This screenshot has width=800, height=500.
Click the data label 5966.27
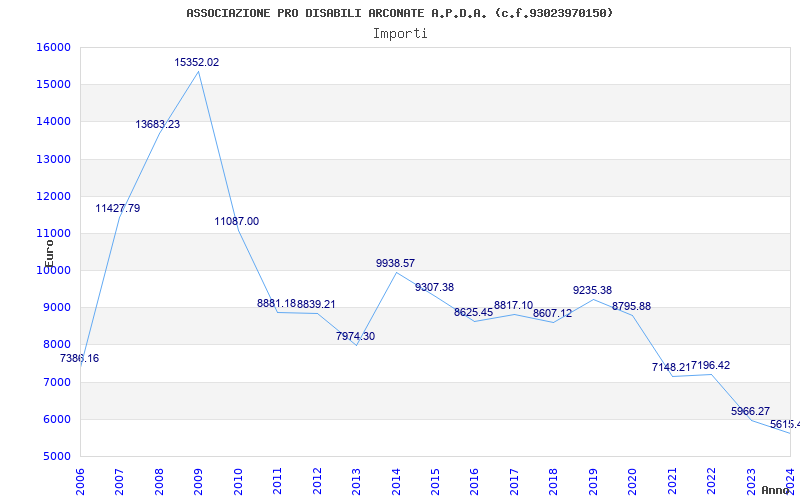pos(751,412)
